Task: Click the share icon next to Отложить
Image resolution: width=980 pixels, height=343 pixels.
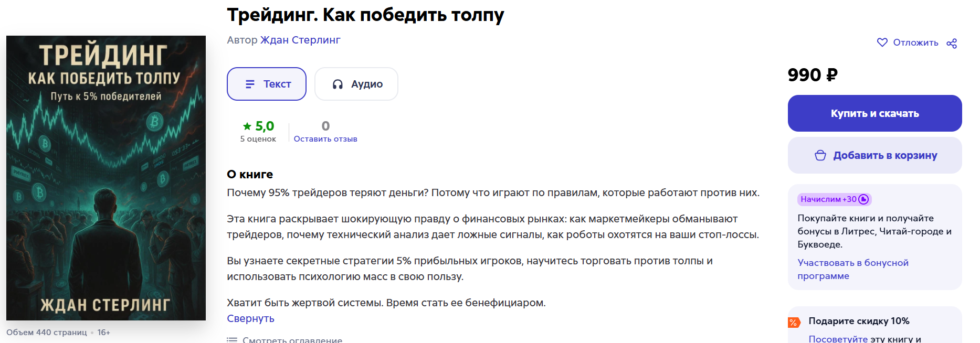Action: point(952,43)
